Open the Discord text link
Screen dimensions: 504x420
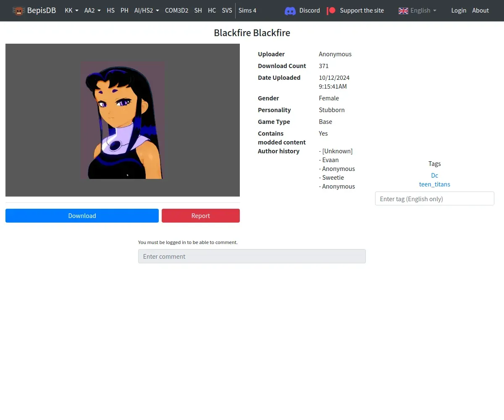pos(310,10)
